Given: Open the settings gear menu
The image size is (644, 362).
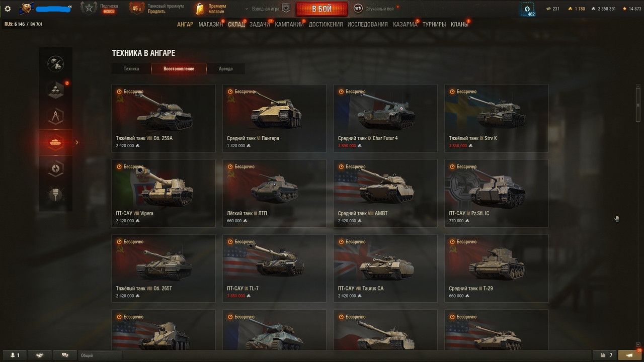Looking at the screenshot, I should pos(8,9).
